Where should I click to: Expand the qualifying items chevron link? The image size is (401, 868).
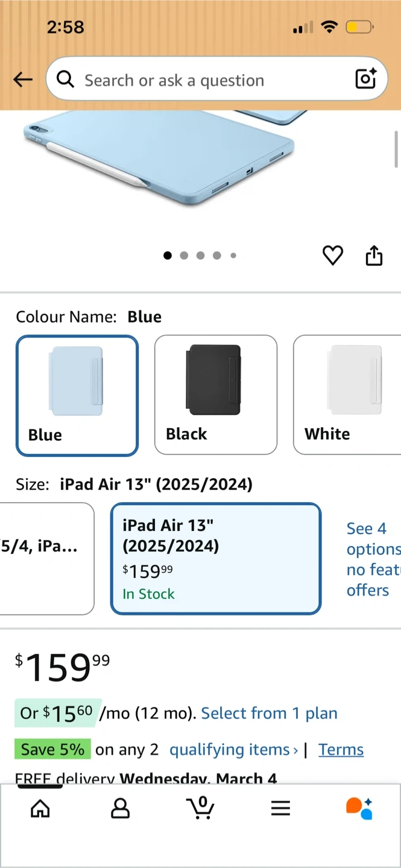pyautogui.click(x=233, y=750)
